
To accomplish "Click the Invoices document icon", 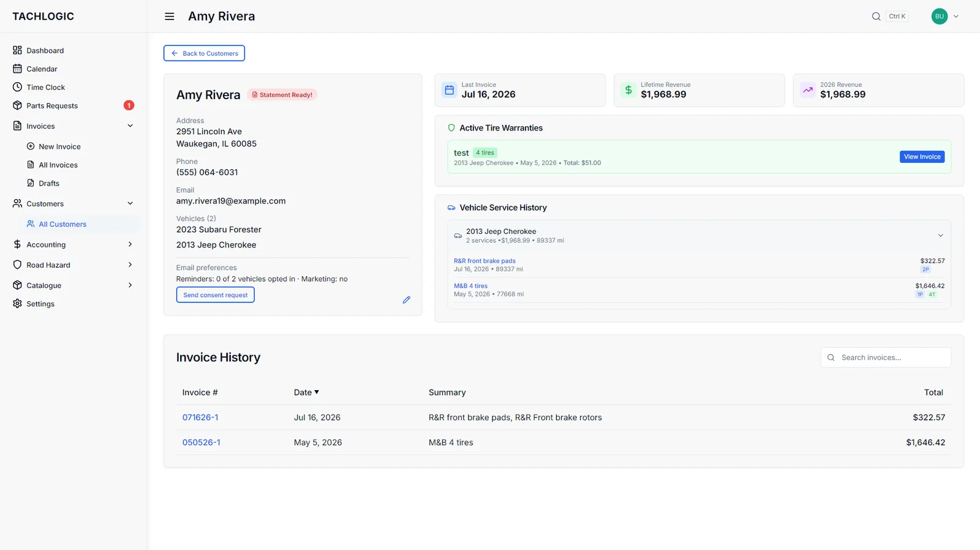I will click(x=17, y=126).
